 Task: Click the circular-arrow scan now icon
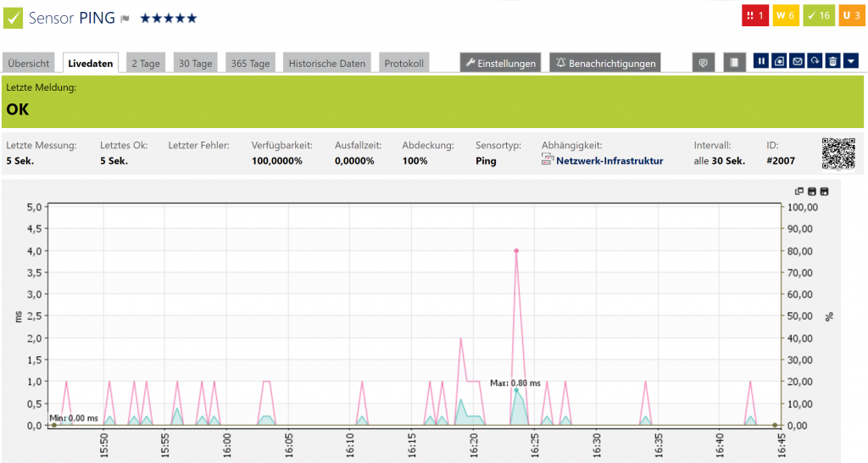click(x=815, y=62)
